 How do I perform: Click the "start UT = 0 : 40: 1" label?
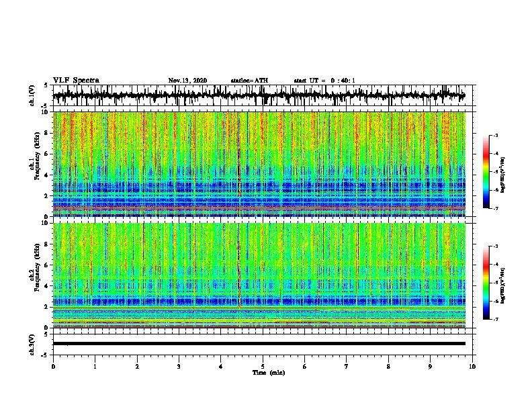pos(324,81)
